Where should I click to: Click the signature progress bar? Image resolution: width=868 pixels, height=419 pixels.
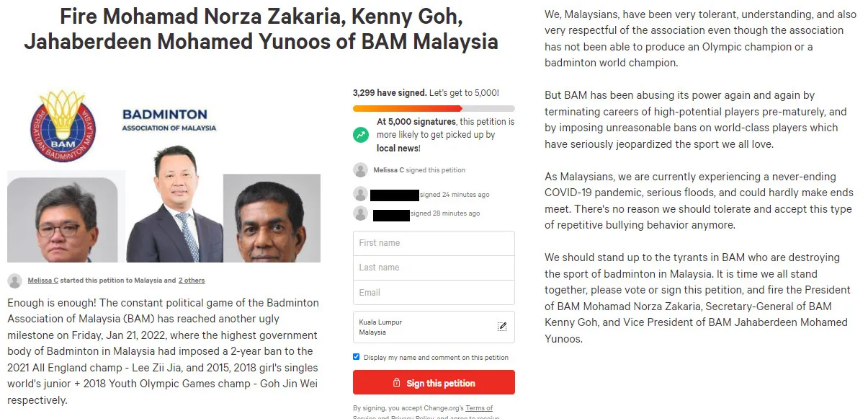click(434, 108)
